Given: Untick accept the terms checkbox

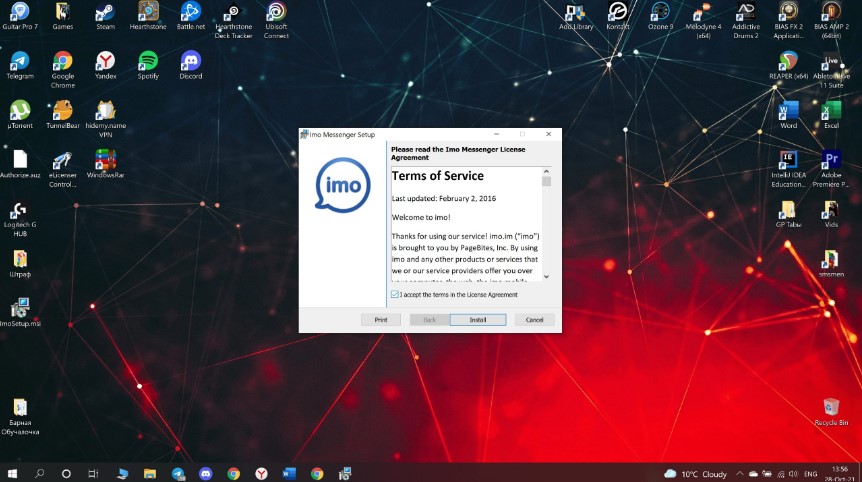Looking at the screenshot, I should click(395, 295).
